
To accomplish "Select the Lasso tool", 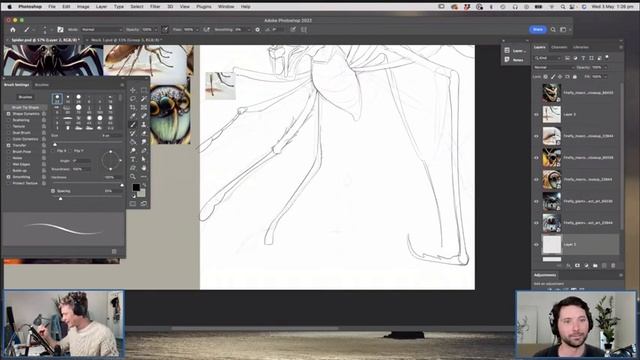I will [133, 99].
